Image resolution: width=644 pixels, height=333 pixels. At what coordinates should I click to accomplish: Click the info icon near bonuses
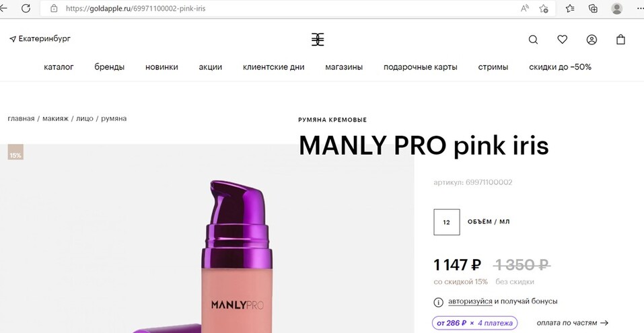pos(438,302)
